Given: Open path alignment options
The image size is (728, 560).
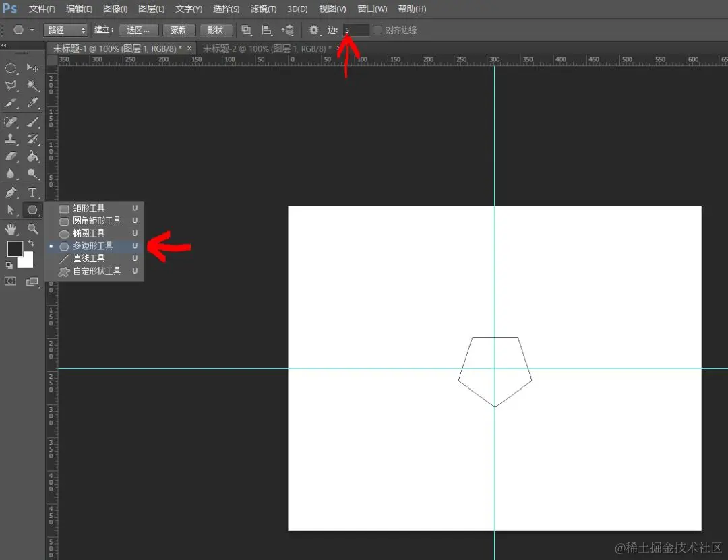Looking at the screenshot, I should point(266,30).
